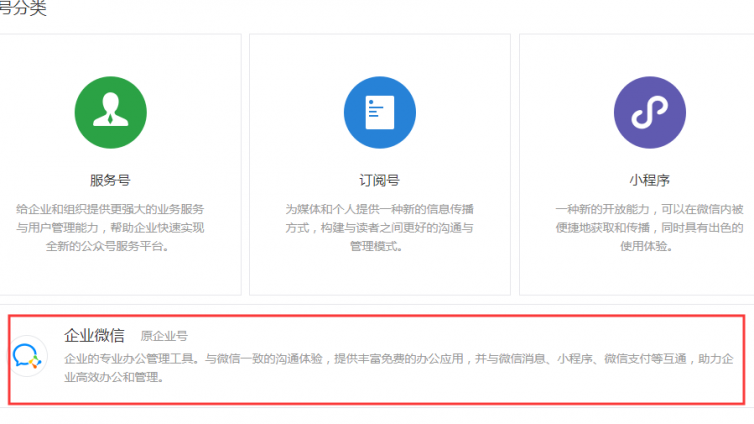Image resolution: width=754 pixels, height=424 pixels.
Task: Click description starting 一种新的开放能力
Action: click(650, 228)
